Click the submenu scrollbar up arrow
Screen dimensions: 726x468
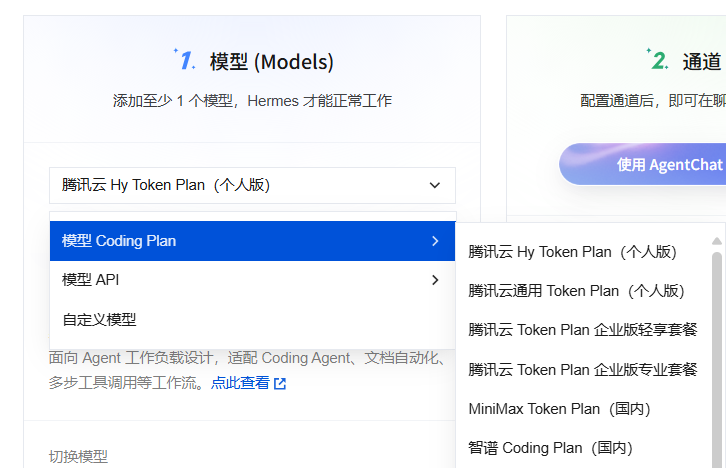point(717,241)
